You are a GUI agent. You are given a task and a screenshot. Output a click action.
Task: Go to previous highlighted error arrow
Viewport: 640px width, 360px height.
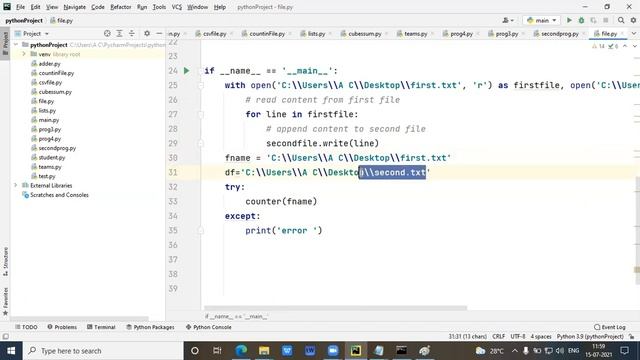pyautogui.click(x=625, y=46)
